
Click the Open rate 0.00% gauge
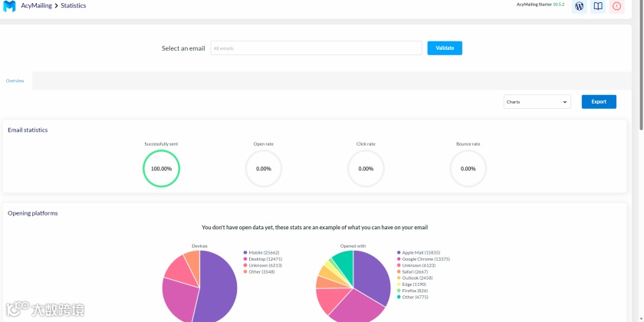264,169
